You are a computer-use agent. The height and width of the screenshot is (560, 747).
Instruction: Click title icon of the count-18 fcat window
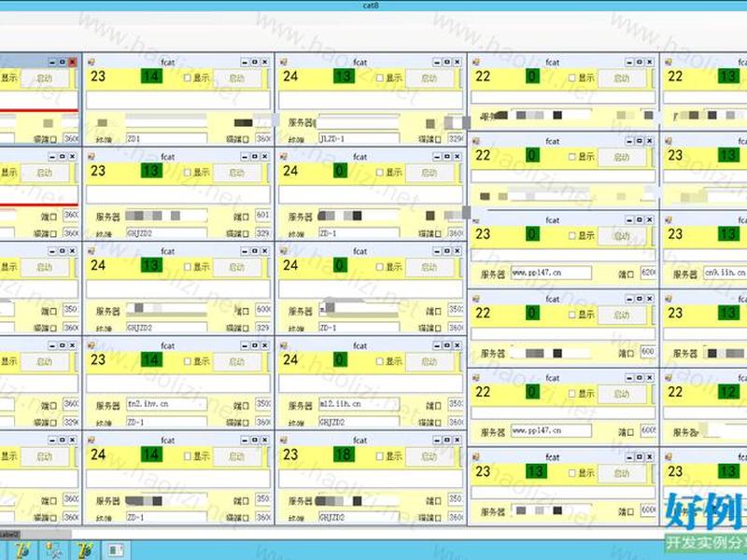point(284,440)
